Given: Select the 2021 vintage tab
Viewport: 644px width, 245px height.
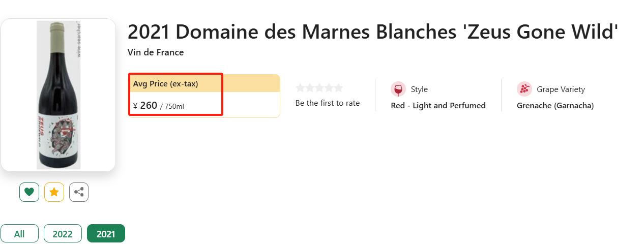Looking at the screenshot, I should [106, 234].
